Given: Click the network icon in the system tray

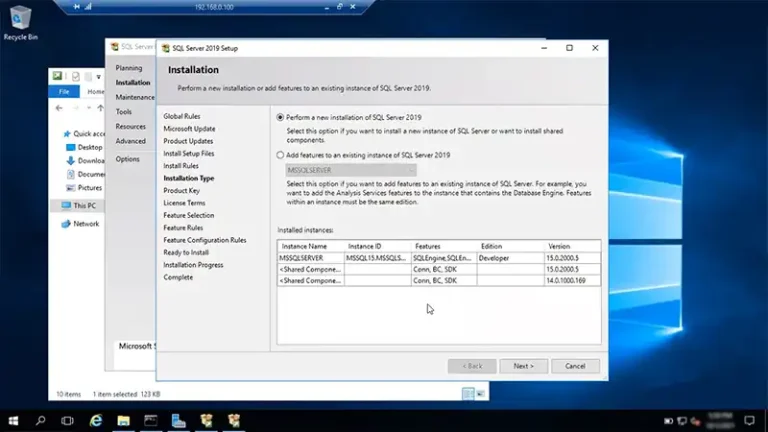Looking at the screenshot, I should [682, 421].
